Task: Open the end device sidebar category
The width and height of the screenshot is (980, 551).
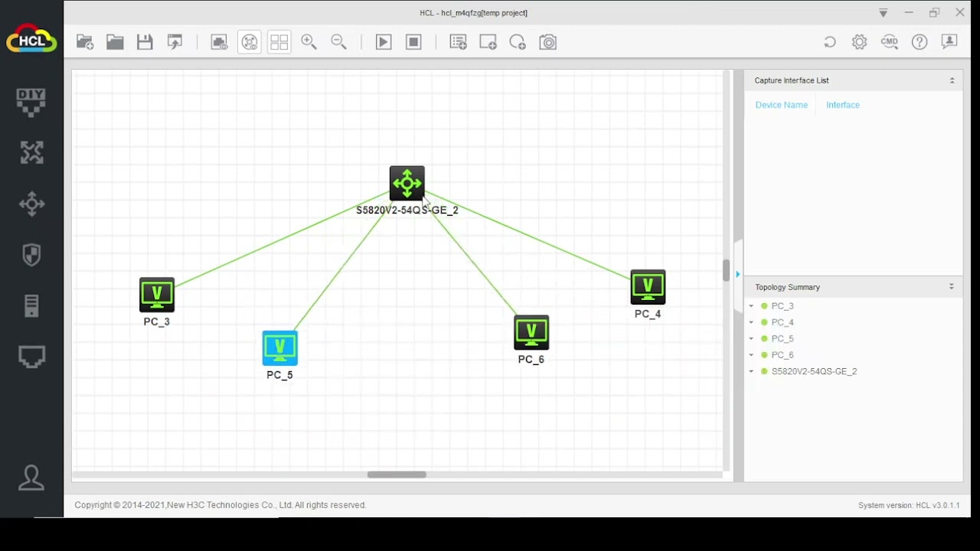Action: point(31,305)
